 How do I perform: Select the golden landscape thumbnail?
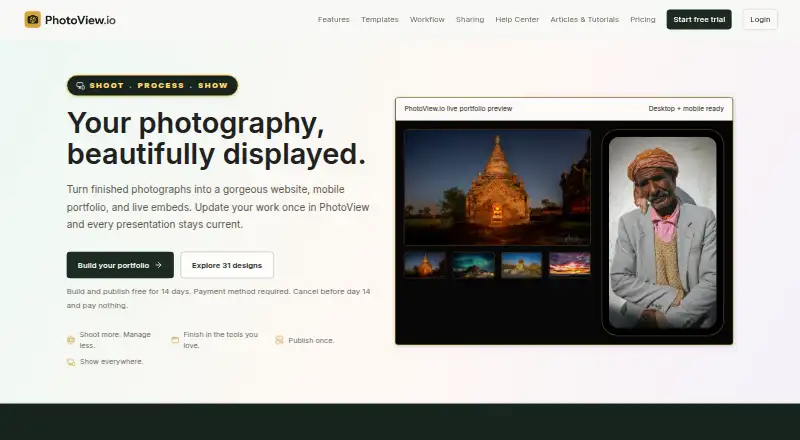[521, 264]
